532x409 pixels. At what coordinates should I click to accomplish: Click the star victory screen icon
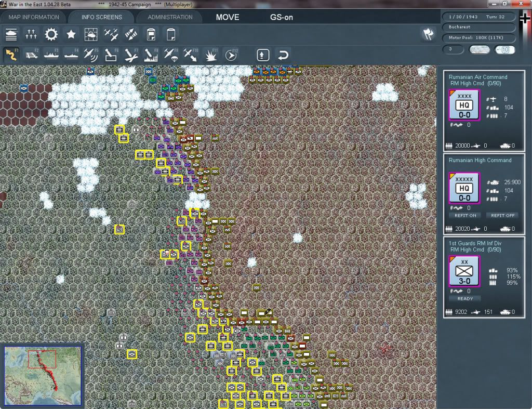coord(71,34)
